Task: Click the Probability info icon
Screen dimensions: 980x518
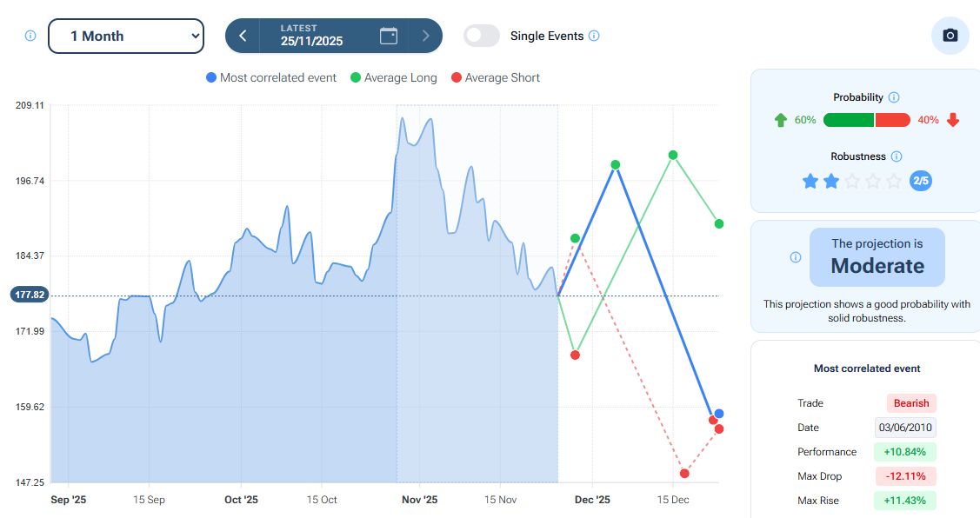Action: click(x=894, y=97)
